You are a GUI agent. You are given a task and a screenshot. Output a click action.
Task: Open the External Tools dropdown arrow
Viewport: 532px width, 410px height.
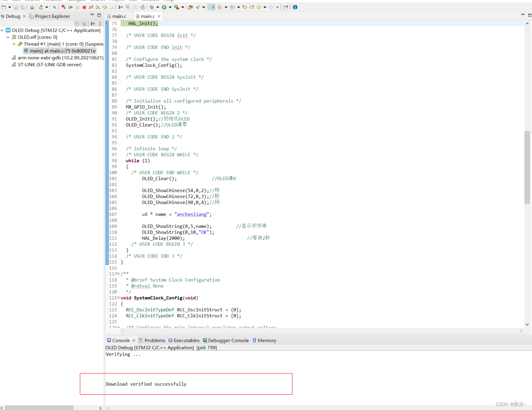click(183, 7)
